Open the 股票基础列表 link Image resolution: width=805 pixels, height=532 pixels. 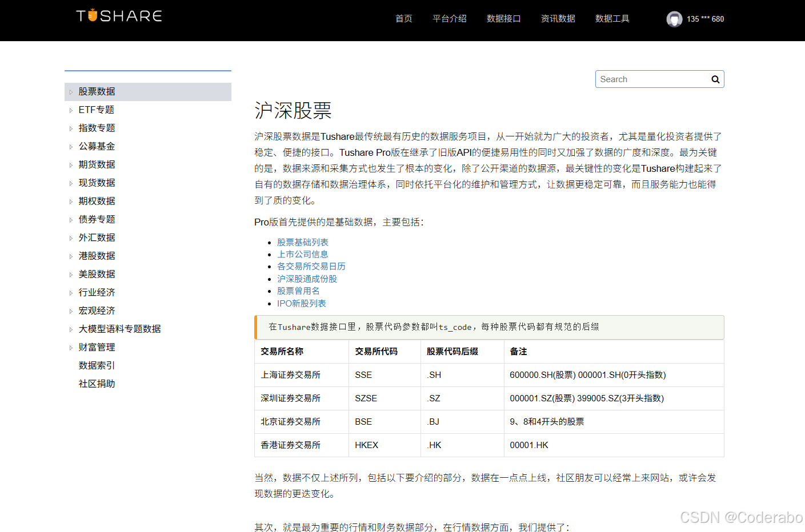tap(302, 242)
